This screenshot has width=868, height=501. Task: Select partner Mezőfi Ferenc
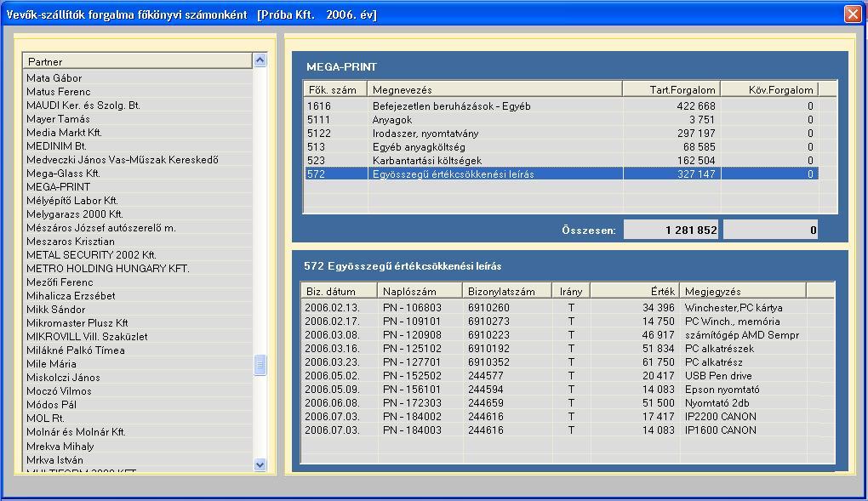point(137,282)
